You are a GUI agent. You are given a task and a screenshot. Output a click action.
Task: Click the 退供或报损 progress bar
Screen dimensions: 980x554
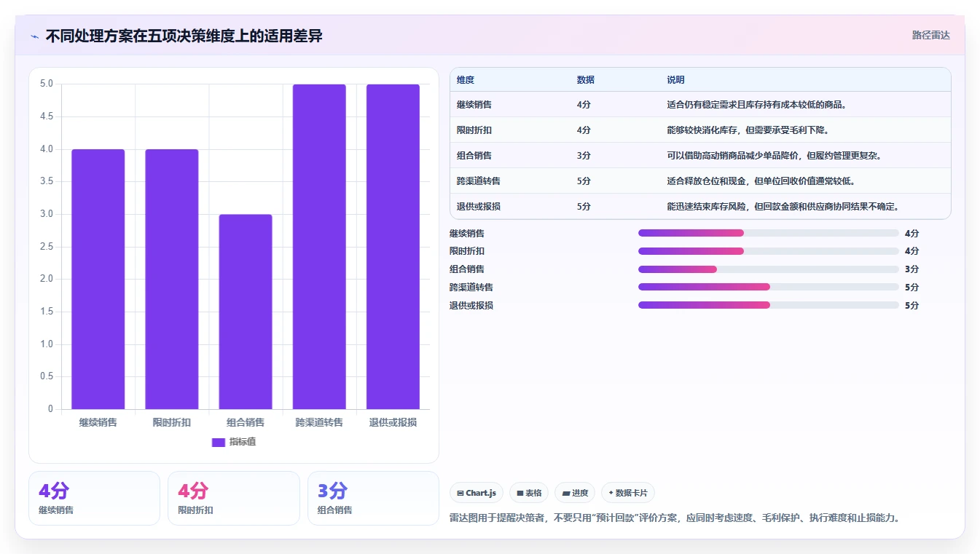[769, 305]
